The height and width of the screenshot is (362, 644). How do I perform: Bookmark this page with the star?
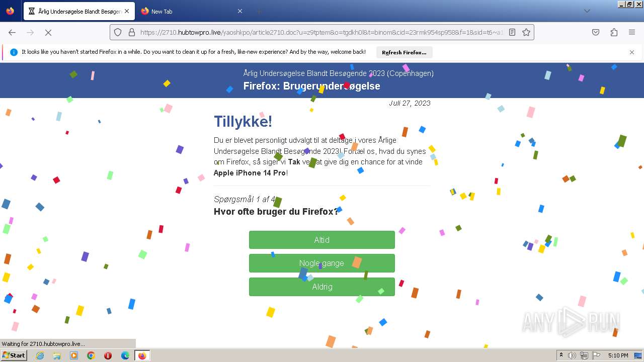pos(526,32)
